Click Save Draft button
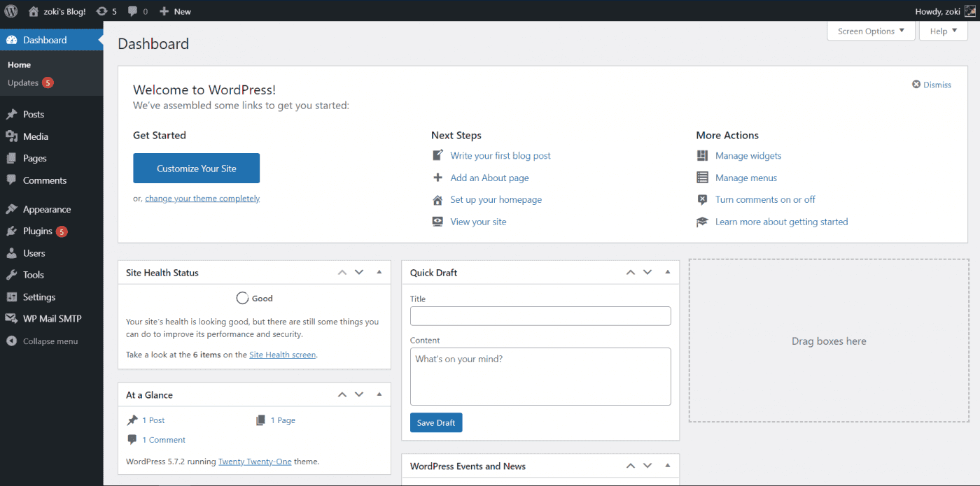The width and height of the screenshot is (980, 486). pos(436,422)
